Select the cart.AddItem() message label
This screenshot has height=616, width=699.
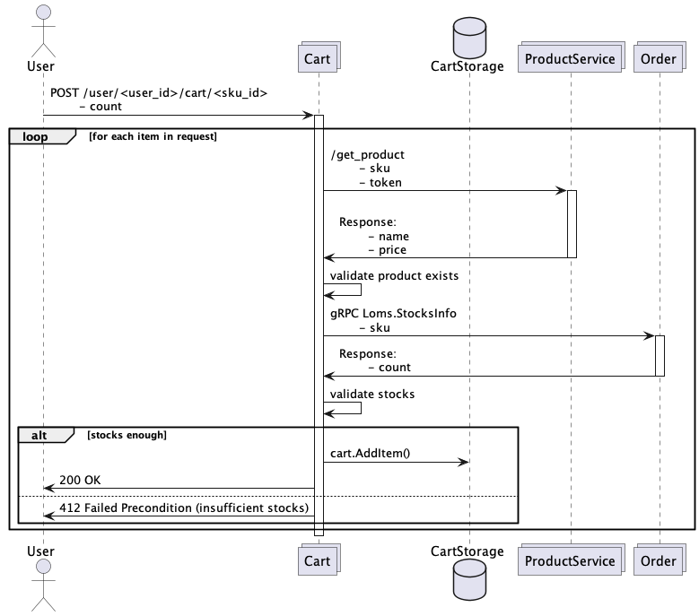[370, 453]
